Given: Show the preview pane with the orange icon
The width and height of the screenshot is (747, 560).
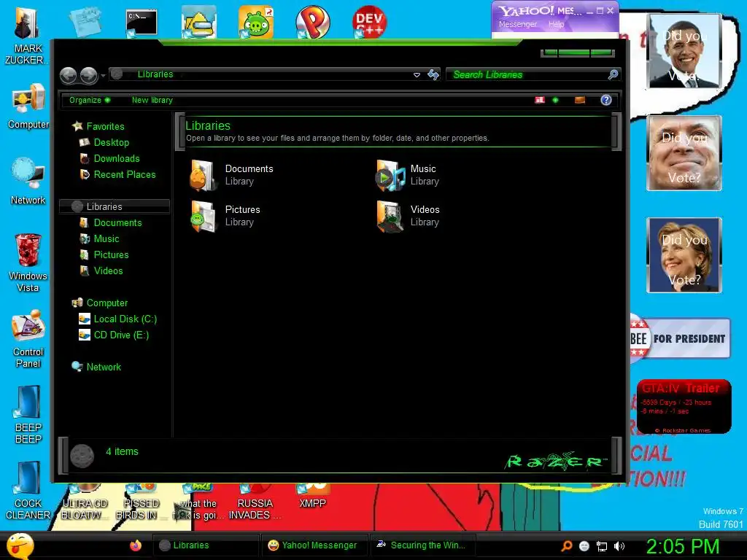Looking at the screenshot, I should (580, 100).
